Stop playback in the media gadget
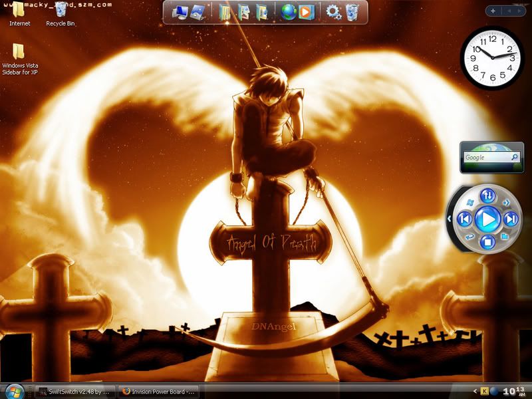The width and height of the screenshot is (532, 399). [x=487, y=242]
